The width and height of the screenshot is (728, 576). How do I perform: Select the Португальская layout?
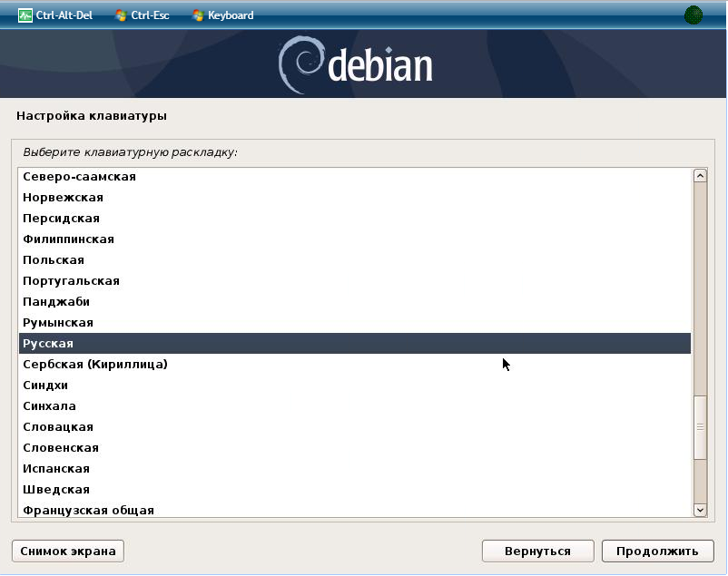(355, 281)
